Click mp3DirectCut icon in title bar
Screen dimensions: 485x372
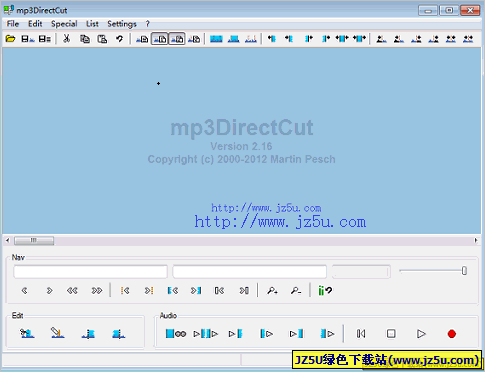coord(9,10)
